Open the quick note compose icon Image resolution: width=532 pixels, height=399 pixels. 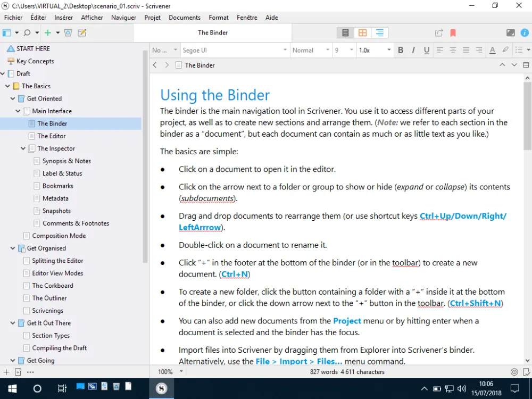[82, 32]
